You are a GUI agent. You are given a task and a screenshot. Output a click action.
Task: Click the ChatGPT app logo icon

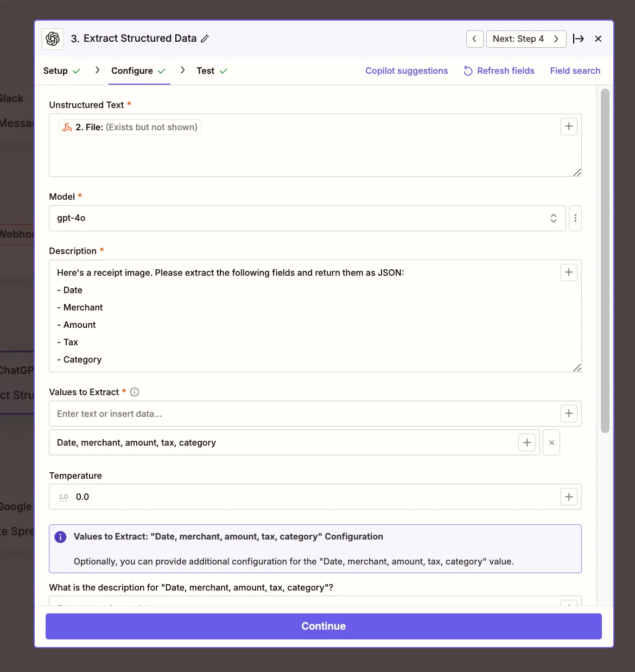click(x=53, y=39)
